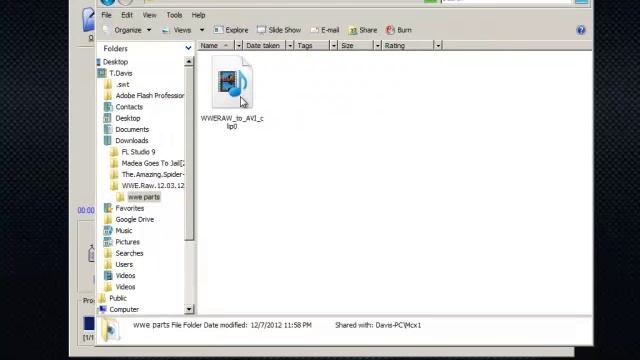Click the folder tree scroll up arrow
The width and height of the screenshot is (640, 360).
click(x=189, y=62)
